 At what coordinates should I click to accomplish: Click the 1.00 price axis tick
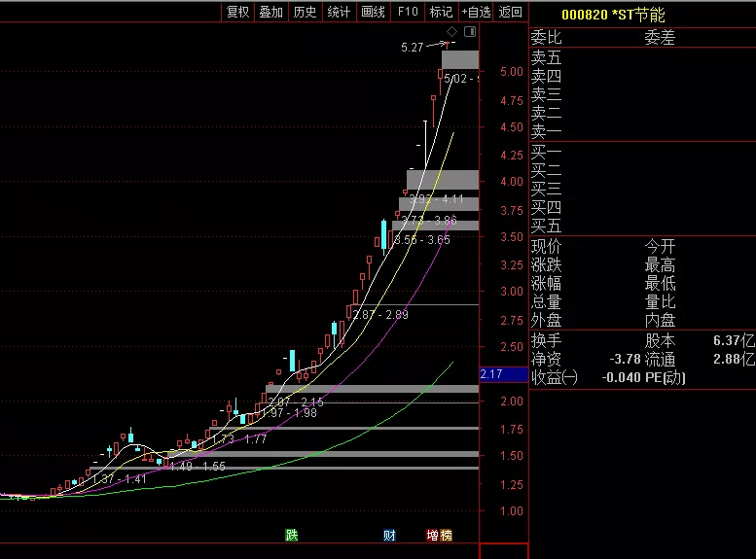[512, 511]
